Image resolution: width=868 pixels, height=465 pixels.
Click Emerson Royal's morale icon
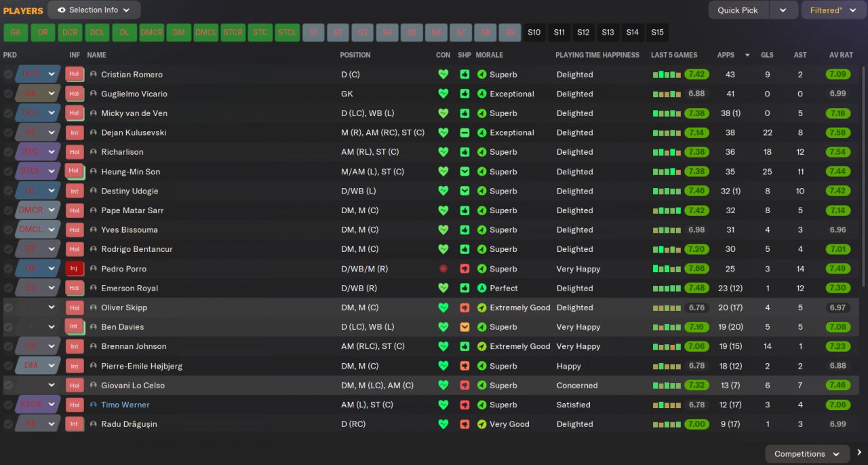point(482,289)
